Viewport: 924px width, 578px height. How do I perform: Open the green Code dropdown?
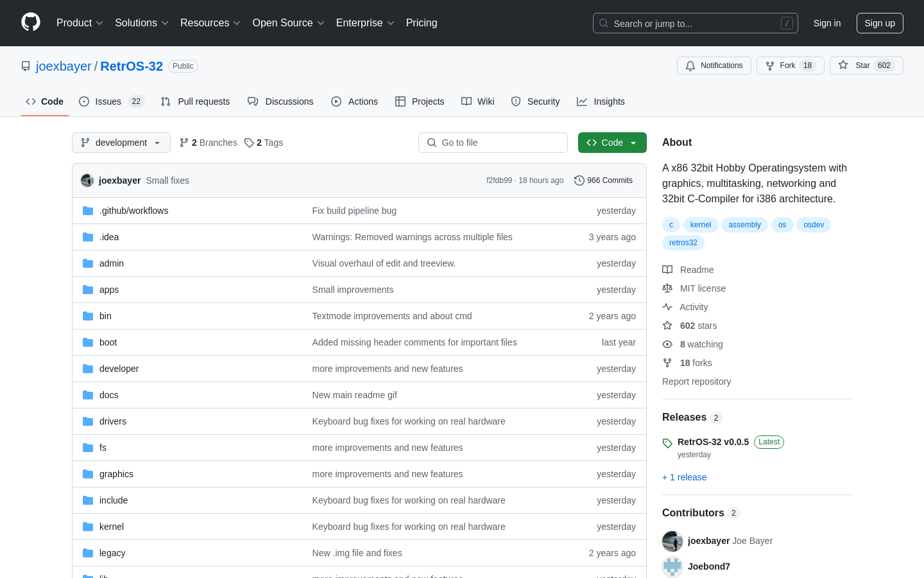tap(612, 143)
